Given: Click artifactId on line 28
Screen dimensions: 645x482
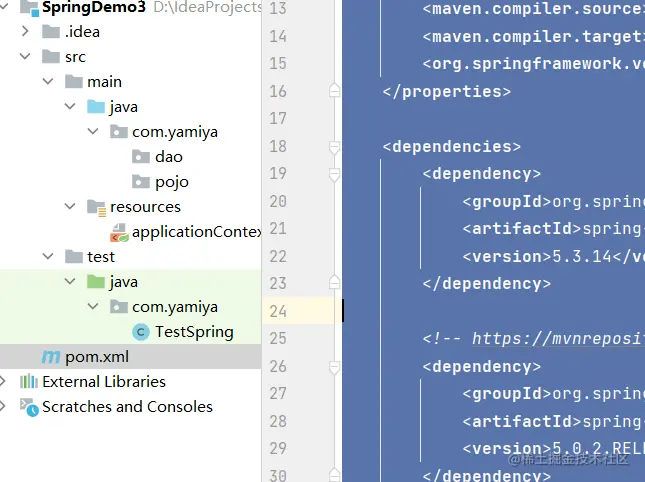Looking at the screenshot, I should click(522, 422).
